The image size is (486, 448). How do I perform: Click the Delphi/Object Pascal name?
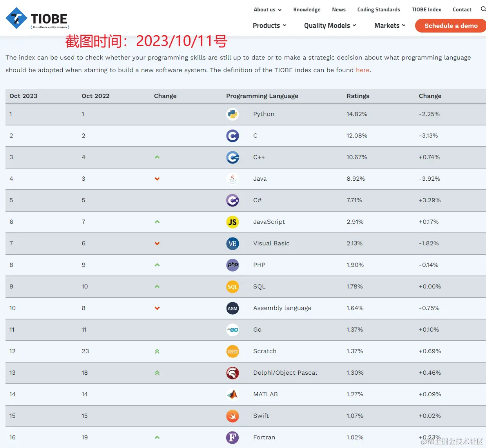point(285,373)
